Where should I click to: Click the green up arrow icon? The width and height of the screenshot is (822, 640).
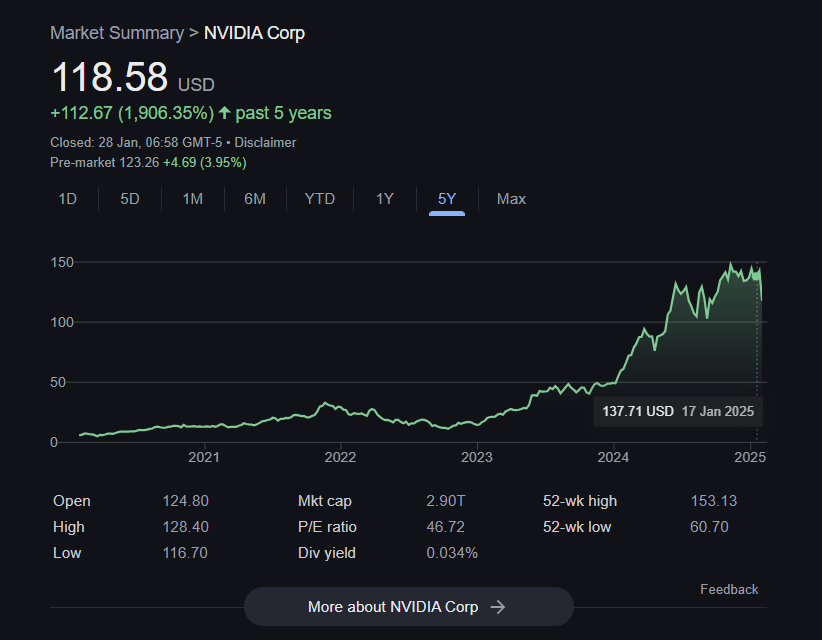pos(224,112)
